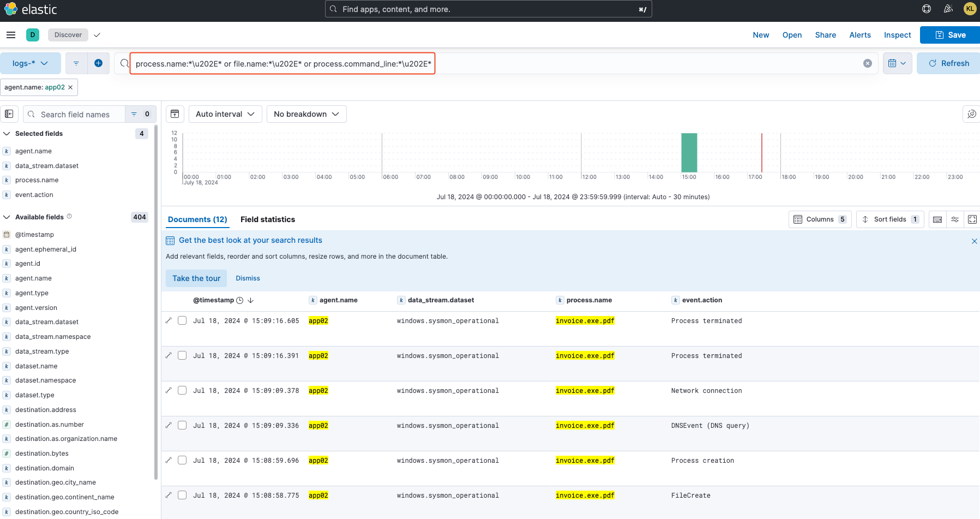The image size is (980, 519).
Task: Collapse the Available fields section
Action: (x=7, y=217)
